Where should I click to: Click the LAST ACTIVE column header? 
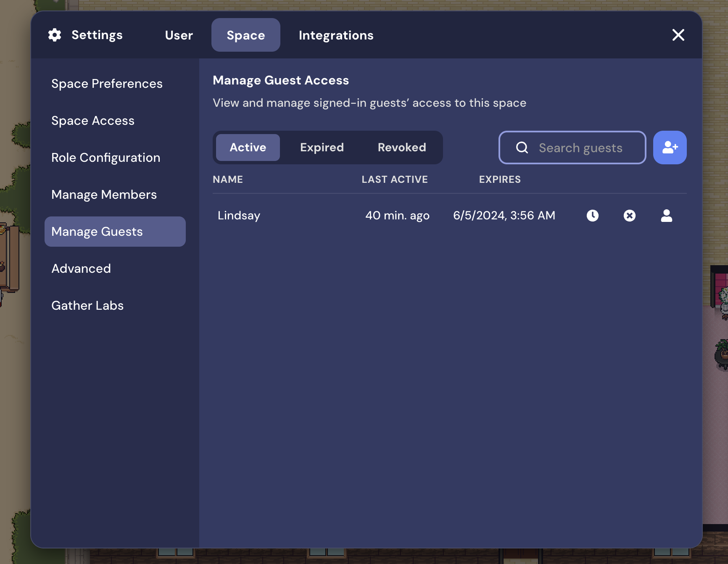(395, 179)
